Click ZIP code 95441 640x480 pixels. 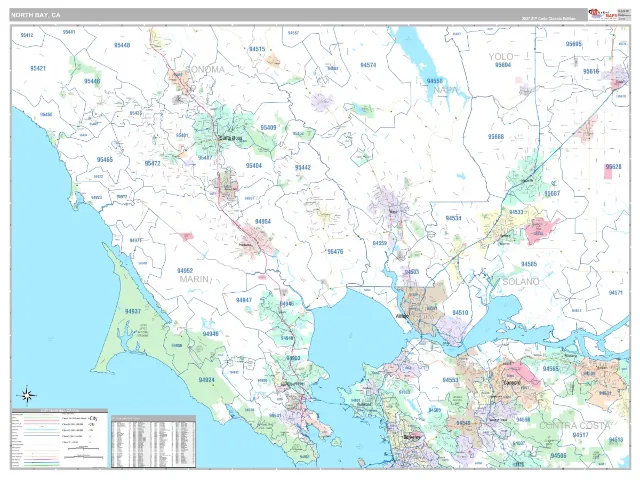click(69, 32)
